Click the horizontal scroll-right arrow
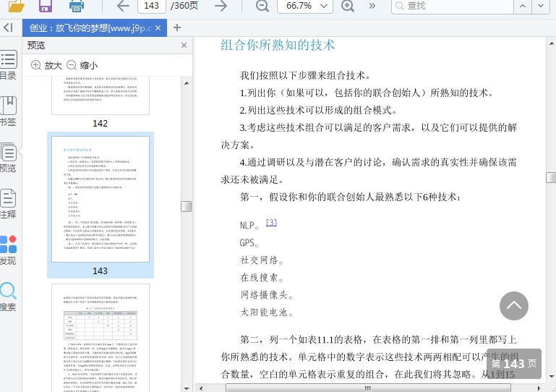 [539, 388]
